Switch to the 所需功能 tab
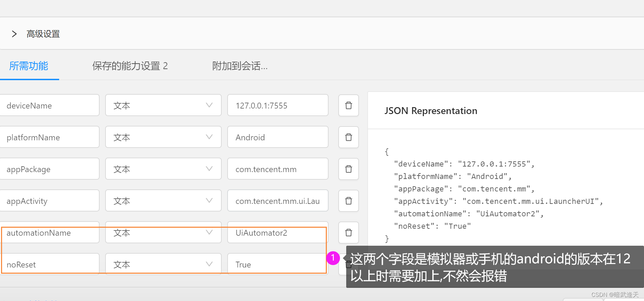 click(29, 66)
